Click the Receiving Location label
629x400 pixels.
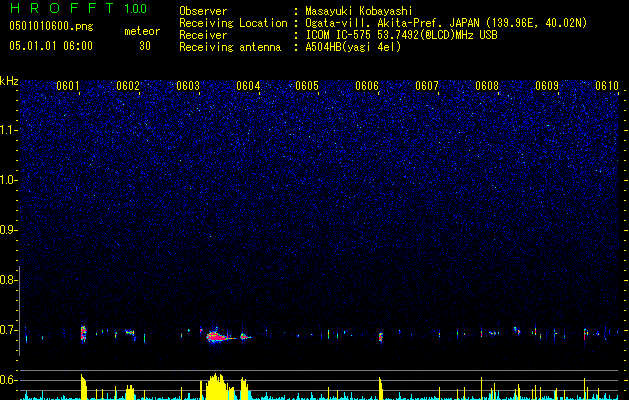coord(233,23)
